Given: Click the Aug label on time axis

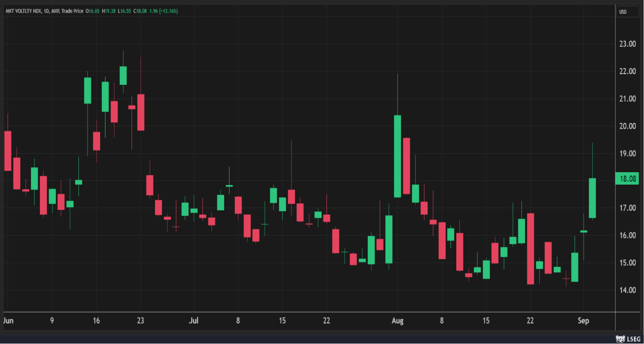Looking at the screenshot, I should [397, 321].
